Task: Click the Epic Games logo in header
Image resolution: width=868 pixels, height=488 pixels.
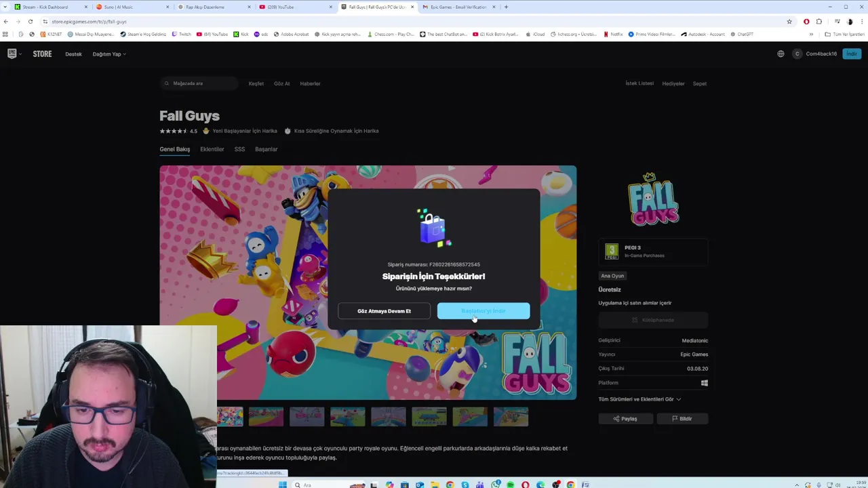Action: (x=12, y=54)
